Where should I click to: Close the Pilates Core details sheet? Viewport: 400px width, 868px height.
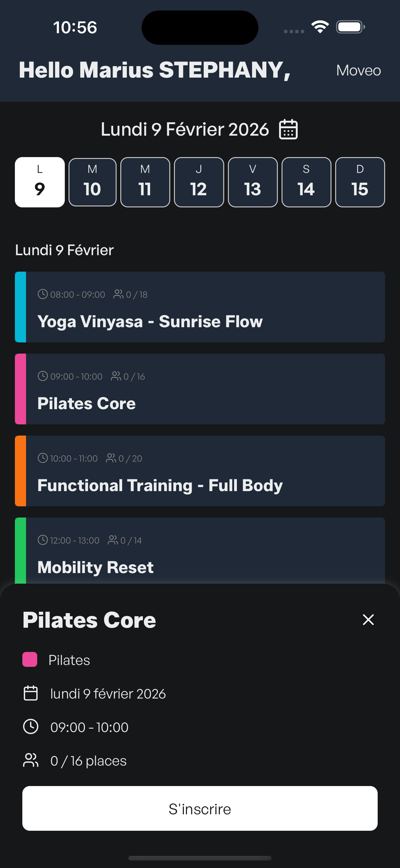368,619
